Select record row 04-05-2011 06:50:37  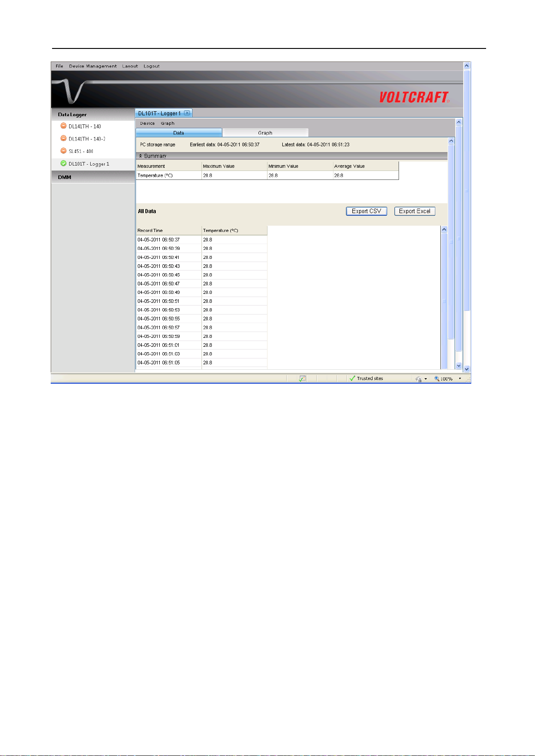click(x=202, y=240)
